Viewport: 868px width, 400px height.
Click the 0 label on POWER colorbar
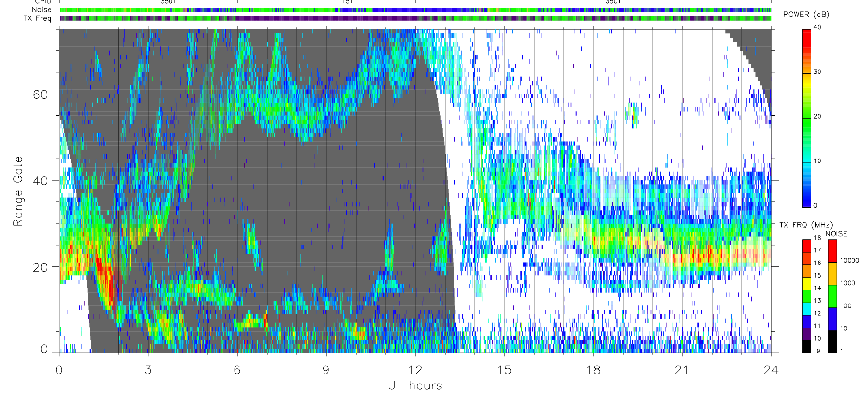click(x=815, y=205)
